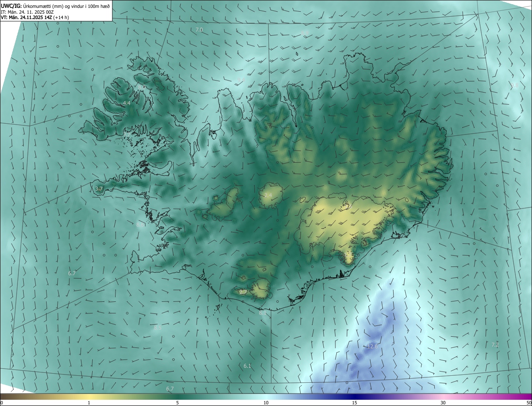The width and height of the screenshot is (532, 406).
Task: Click the 6.1 value south of Iceland
Action: point(247,366)
